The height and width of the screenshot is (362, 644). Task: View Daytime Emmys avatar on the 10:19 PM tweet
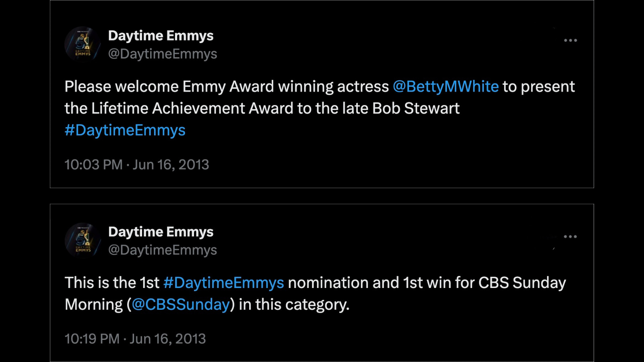coord(83,241)
